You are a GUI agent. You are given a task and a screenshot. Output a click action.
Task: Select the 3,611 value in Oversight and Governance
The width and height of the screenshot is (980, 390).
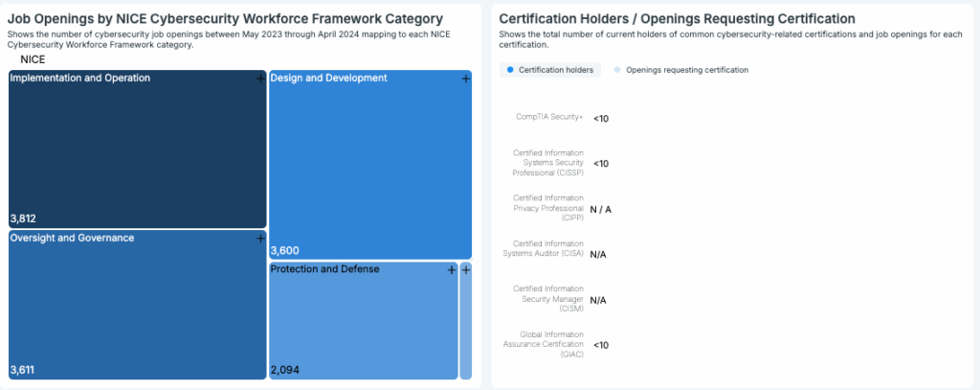(23, 370)
